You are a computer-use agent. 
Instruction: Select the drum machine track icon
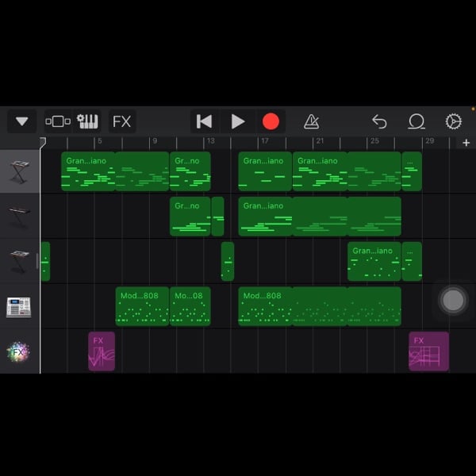point(19,306)
